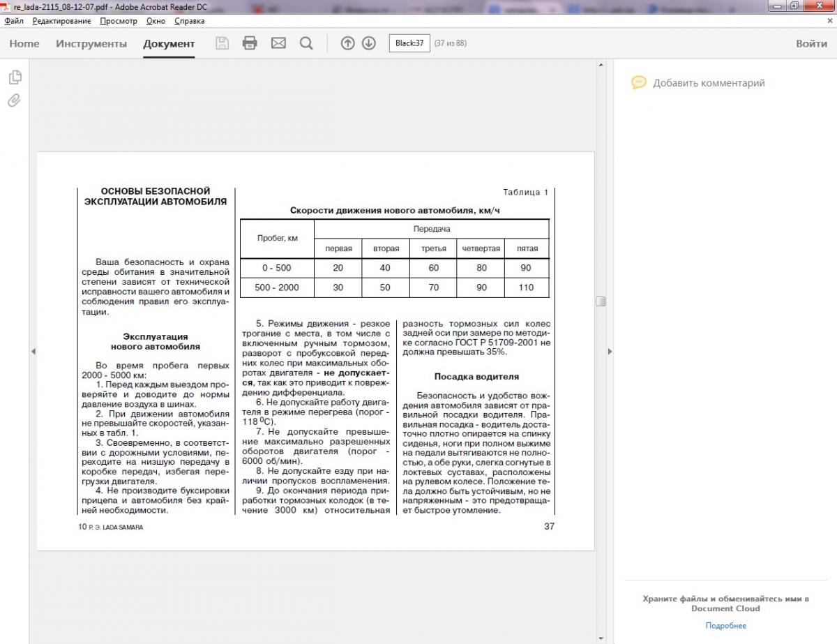Add a comment using the speech bubble icon
Image resolution: width=837 pixels, height=644 pixels.
pos(639,82)
